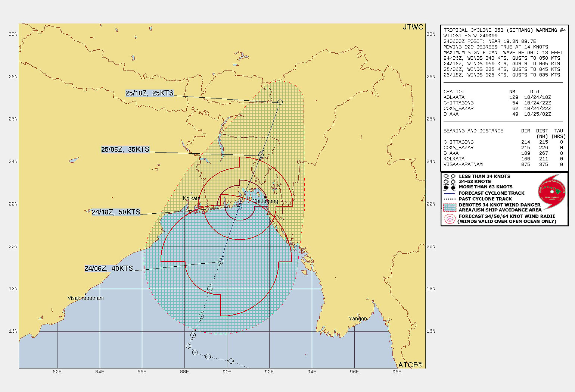Click the ATCF® label on the map
This screenshot has width=575, height=392.
[x=410, y=365]
